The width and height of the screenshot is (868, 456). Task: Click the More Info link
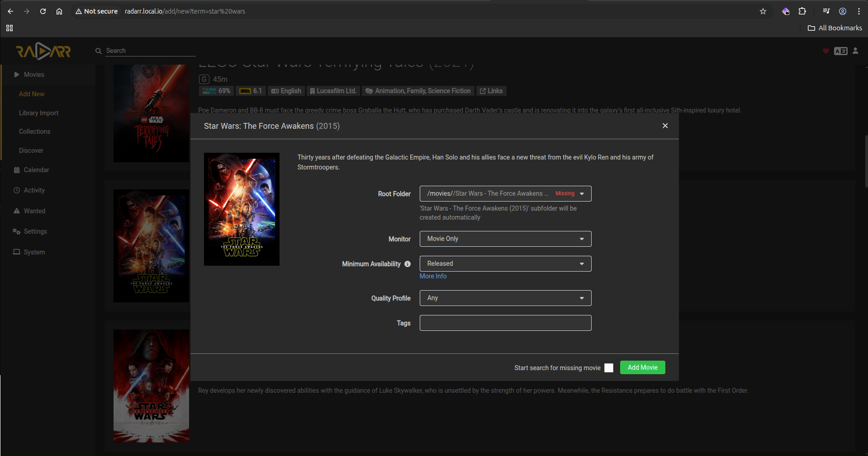click(x=433, y=276)
